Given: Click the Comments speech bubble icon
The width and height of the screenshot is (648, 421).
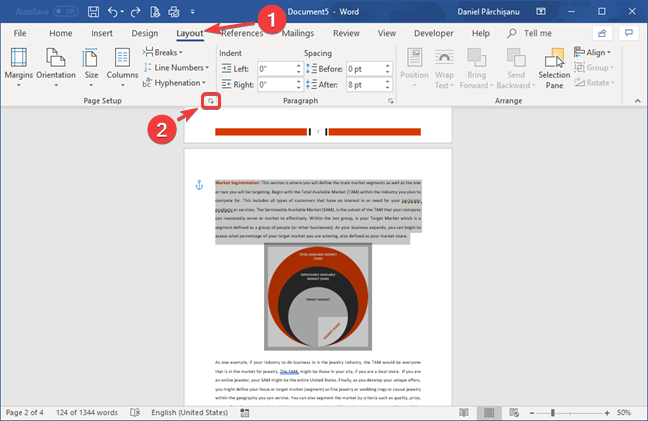Looking at the screenshot, I should click(629, 33).
